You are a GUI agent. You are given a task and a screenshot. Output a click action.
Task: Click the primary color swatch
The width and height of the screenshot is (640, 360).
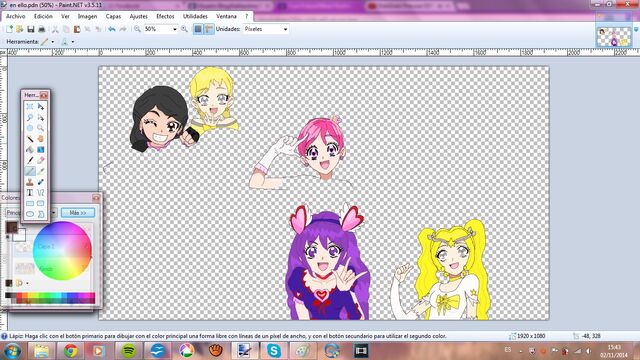coord(11,227)
